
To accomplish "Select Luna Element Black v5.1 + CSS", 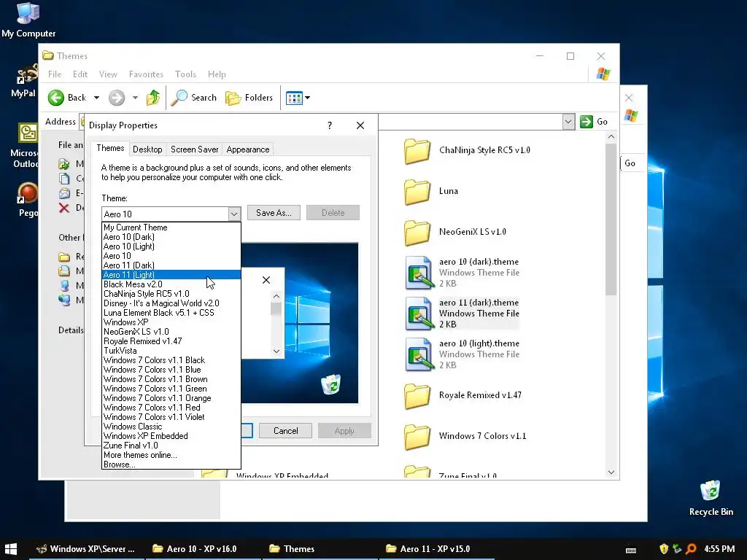I will click(x=171, y=313).
